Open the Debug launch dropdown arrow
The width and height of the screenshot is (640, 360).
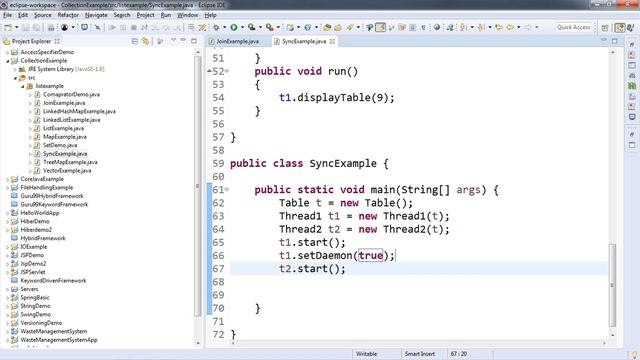(224, 27)
